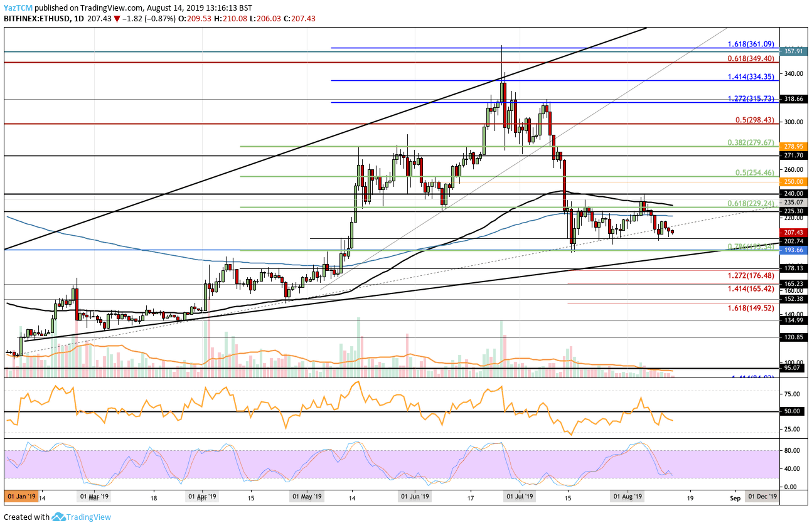This screenshot has width=812, height=528.
Task: Click the 1.272(176.48) downside extension label
Action: click(752, 275)
